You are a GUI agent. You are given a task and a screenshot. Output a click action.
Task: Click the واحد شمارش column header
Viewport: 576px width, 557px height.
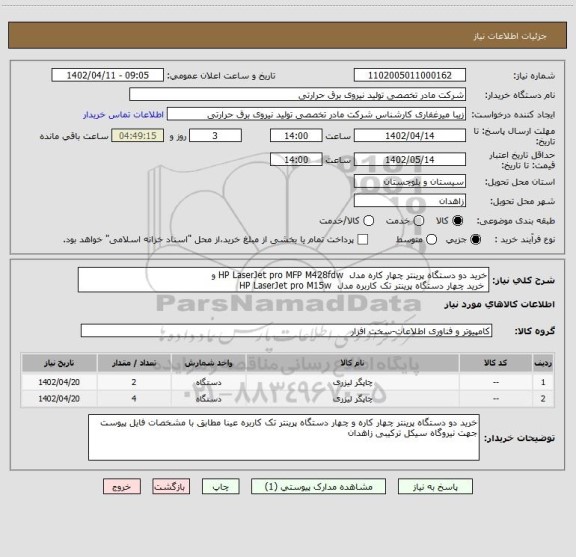pos(208,363)
